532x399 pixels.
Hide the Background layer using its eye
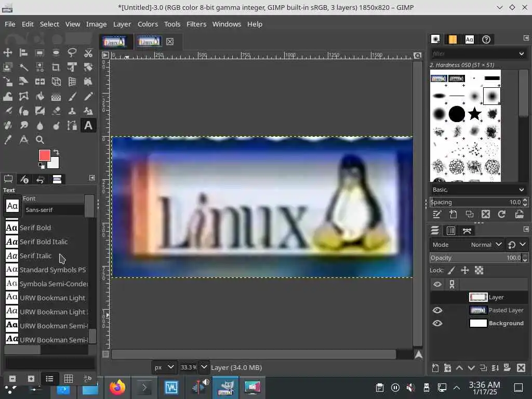437,323
